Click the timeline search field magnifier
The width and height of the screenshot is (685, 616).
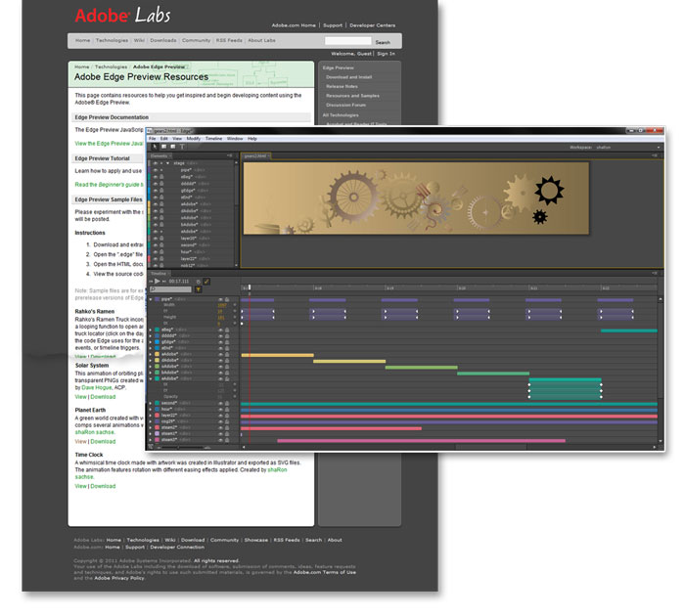[153, 289]
